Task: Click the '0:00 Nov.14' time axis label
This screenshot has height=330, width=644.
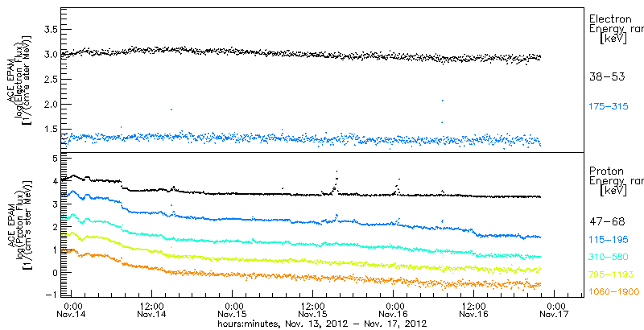Action: tap(72, 310)
